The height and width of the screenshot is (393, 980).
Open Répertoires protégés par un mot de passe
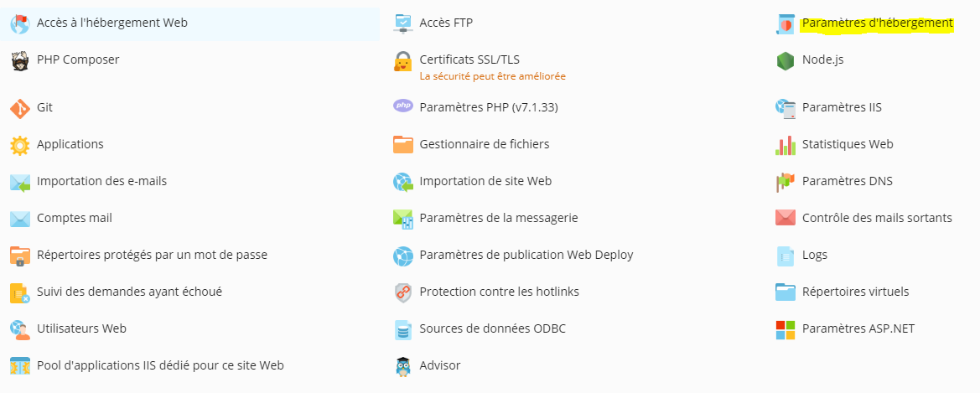(x=152, y=255)
